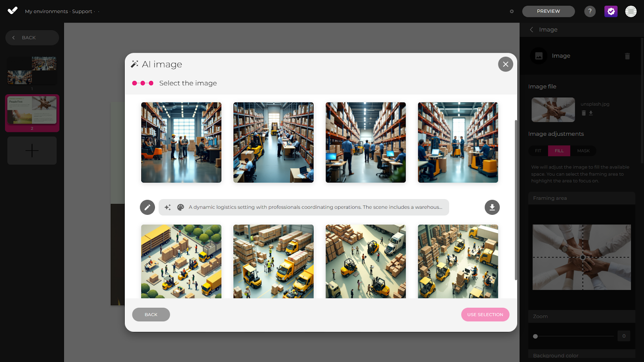Open the help question mark icon

pos(590,11)
